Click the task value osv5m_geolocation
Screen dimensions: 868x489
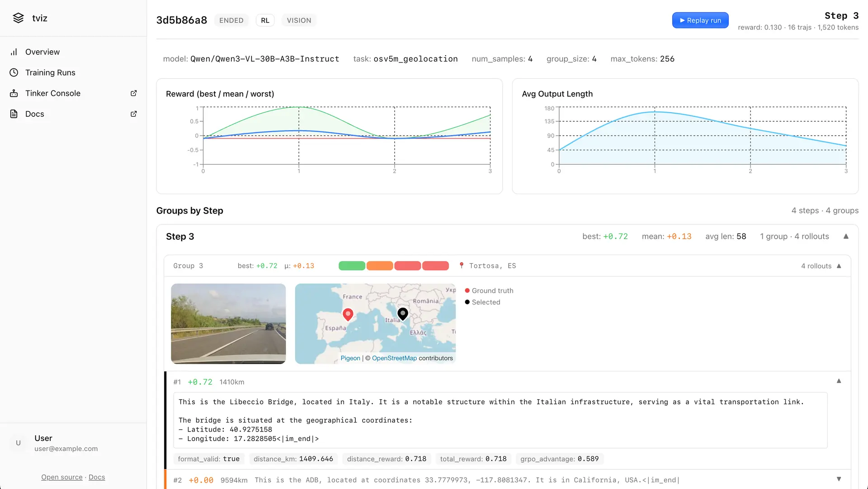coord(415,59)
